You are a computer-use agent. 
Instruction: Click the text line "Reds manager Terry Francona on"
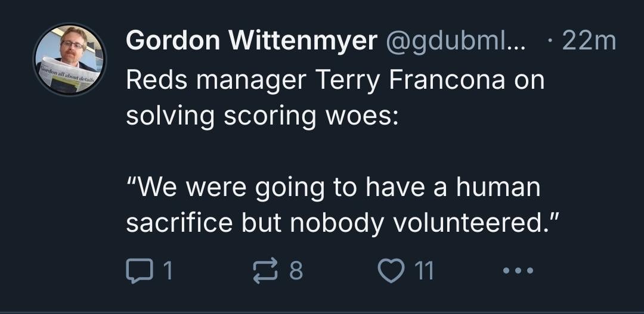[x=335, y=79]
